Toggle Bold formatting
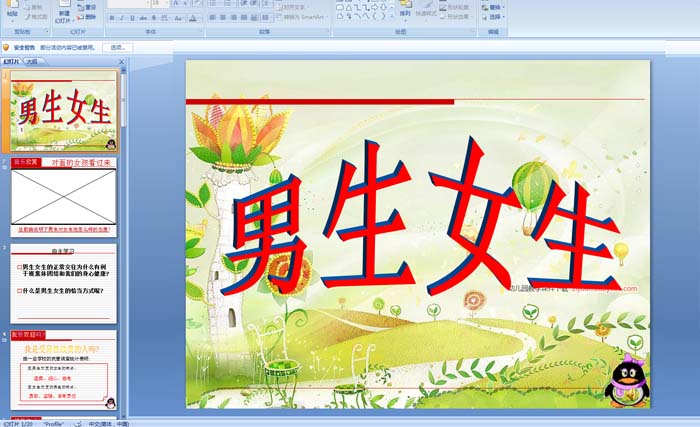Screen dimensions: 700x427 112,18
